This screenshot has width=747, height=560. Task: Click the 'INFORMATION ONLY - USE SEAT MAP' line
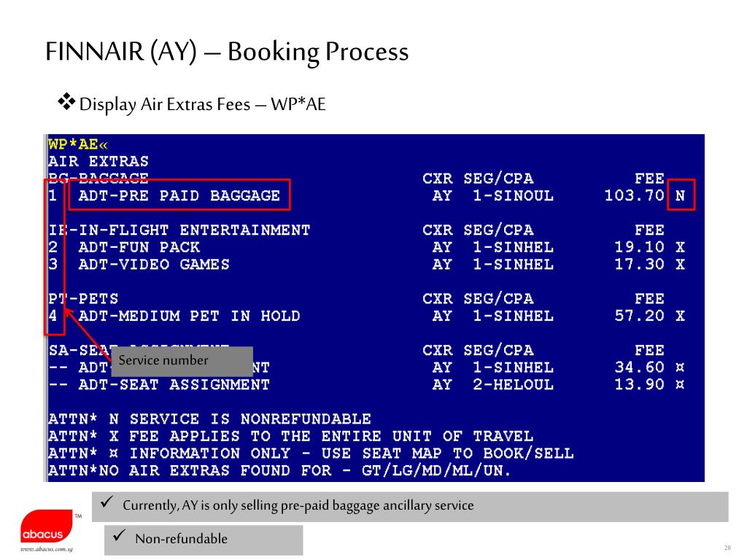pyautogui.click(x=311, y=454)
